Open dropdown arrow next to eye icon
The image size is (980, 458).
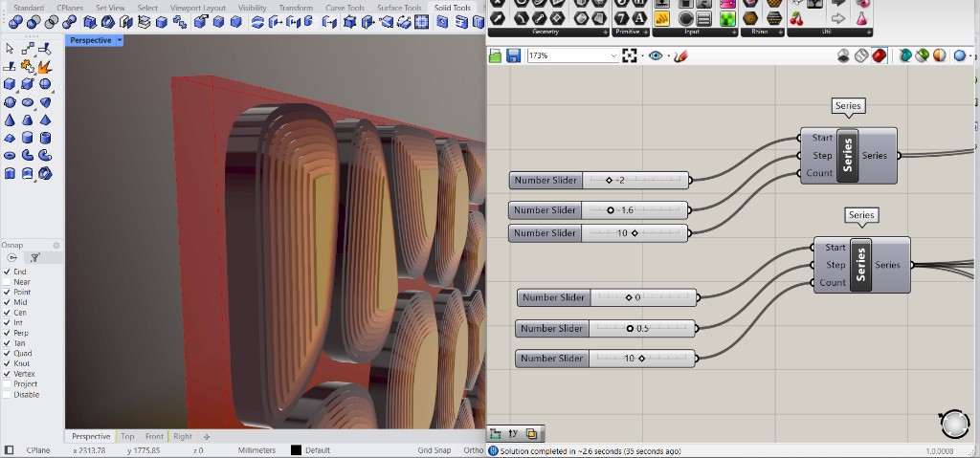(x=668, y=56)
